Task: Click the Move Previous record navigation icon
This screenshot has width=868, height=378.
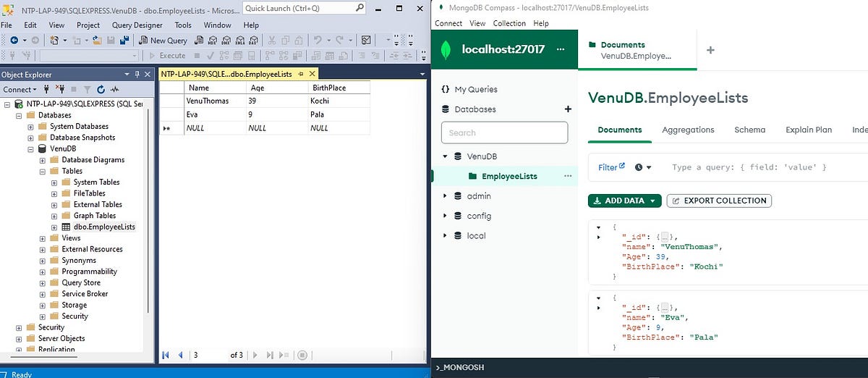Action: 180,355
